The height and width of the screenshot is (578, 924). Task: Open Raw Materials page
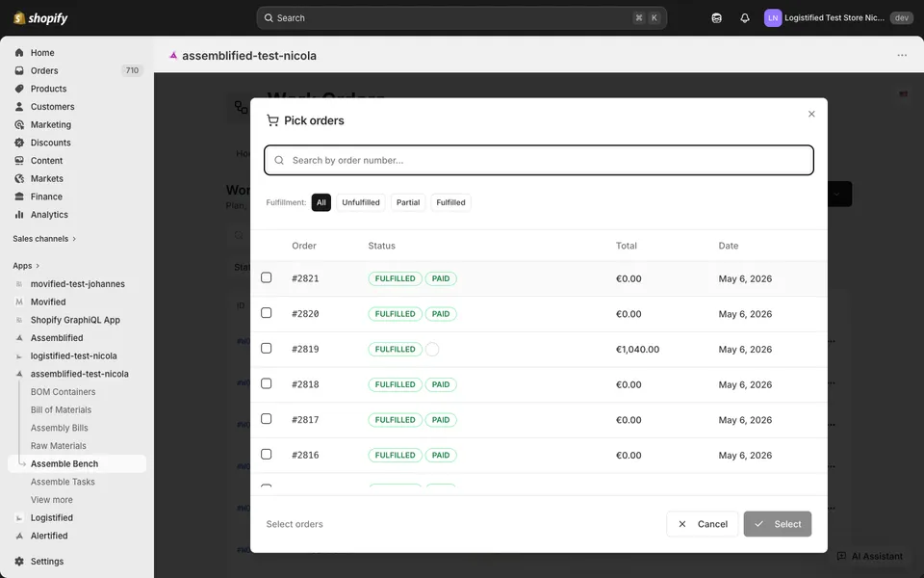pyautogui.click(x=59, y=446)
